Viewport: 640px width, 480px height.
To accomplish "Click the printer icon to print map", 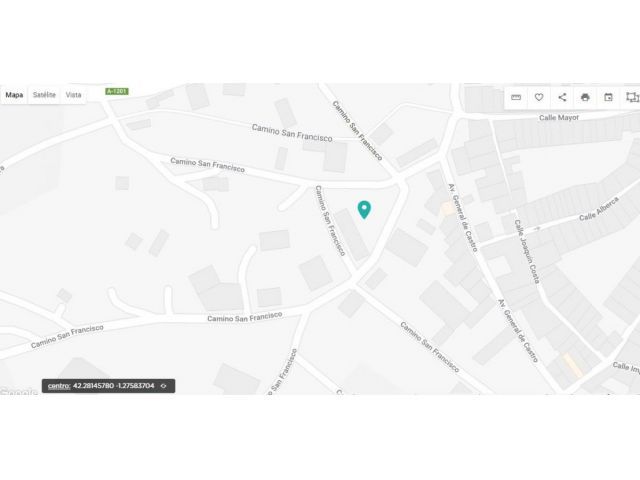I will pyautogui.click(x=585, y=97).
